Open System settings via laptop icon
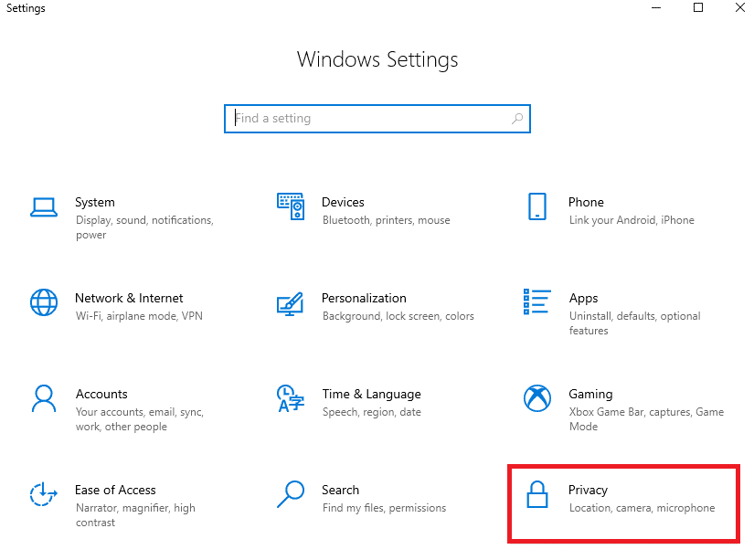Viewport: 754px width, 560px height. tap(44, 206)
